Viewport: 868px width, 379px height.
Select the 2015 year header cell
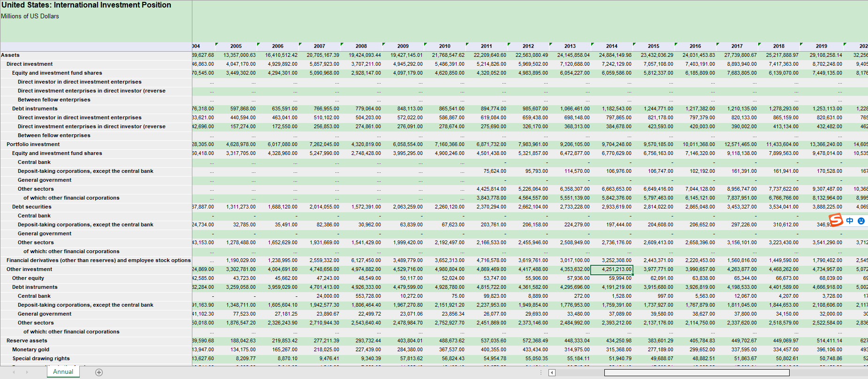[x=654, y=46]
